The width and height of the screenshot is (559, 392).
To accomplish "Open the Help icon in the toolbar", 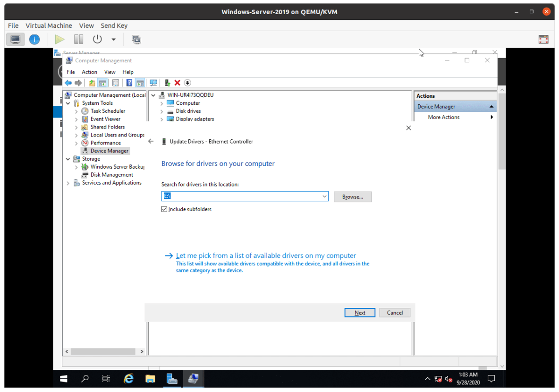I will click(x=129, y=83).
